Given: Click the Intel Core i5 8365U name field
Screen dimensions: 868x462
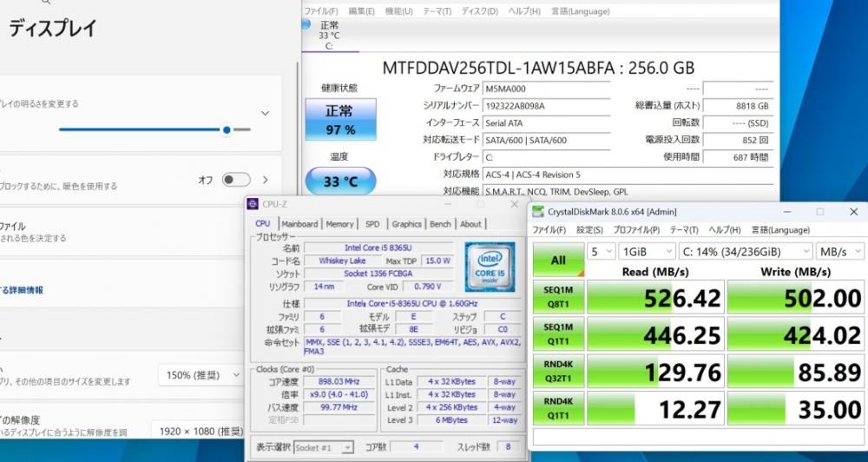Looking at the screenshot, I should tap(378, 247).
